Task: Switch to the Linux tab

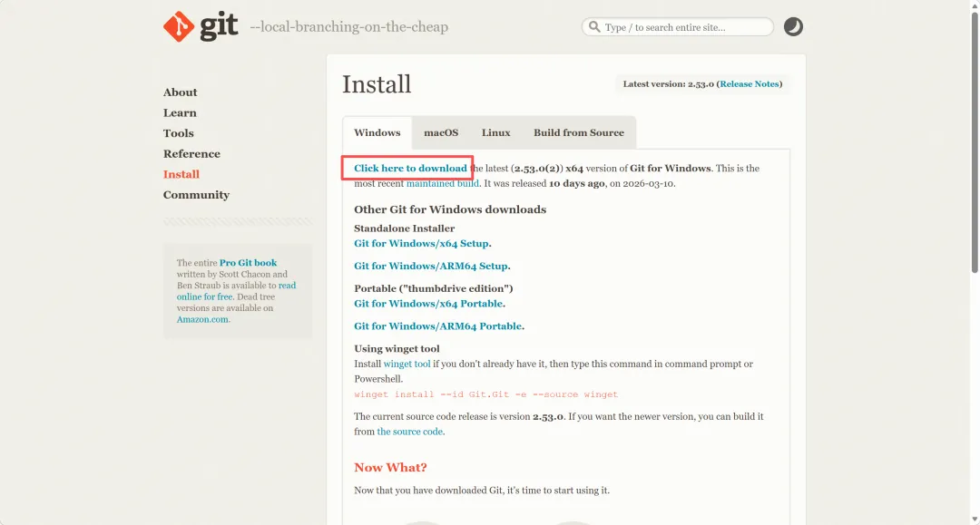Action: (x=495, y=132)
